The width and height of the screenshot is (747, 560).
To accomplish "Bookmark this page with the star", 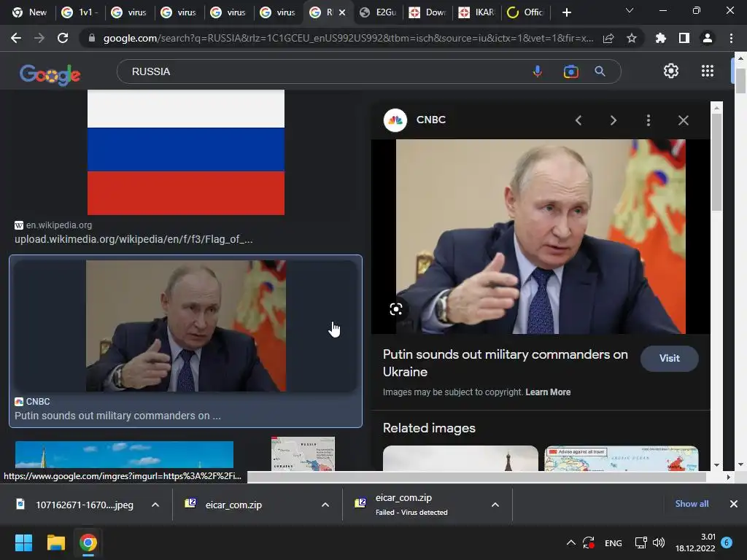I will [632, 38].
